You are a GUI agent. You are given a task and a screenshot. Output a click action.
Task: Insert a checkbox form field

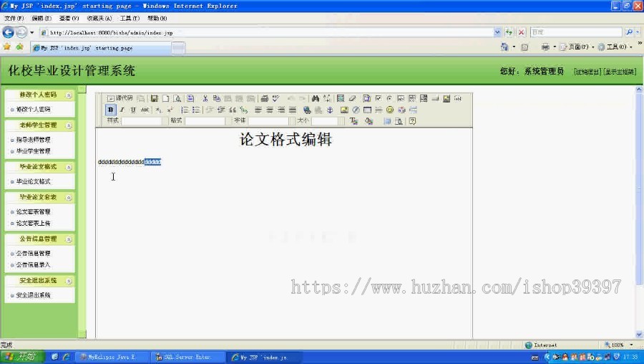[379, 98]
